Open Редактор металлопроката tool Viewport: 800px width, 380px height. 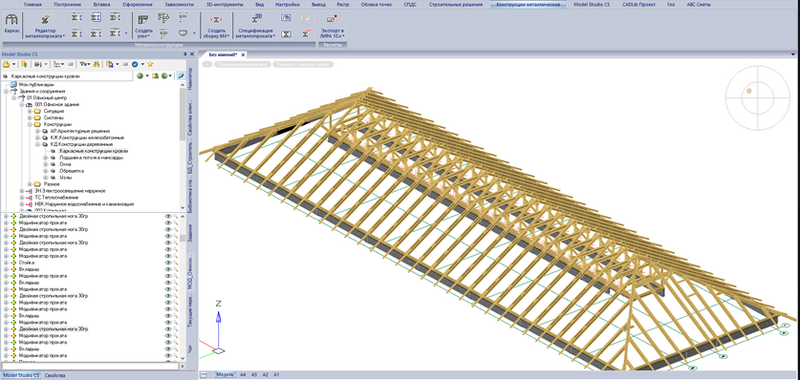coord(45,20)
